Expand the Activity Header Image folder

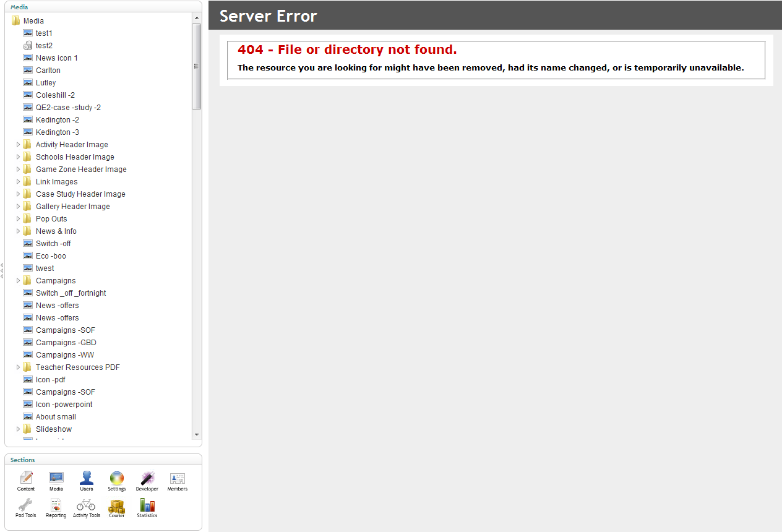[18, 145]
